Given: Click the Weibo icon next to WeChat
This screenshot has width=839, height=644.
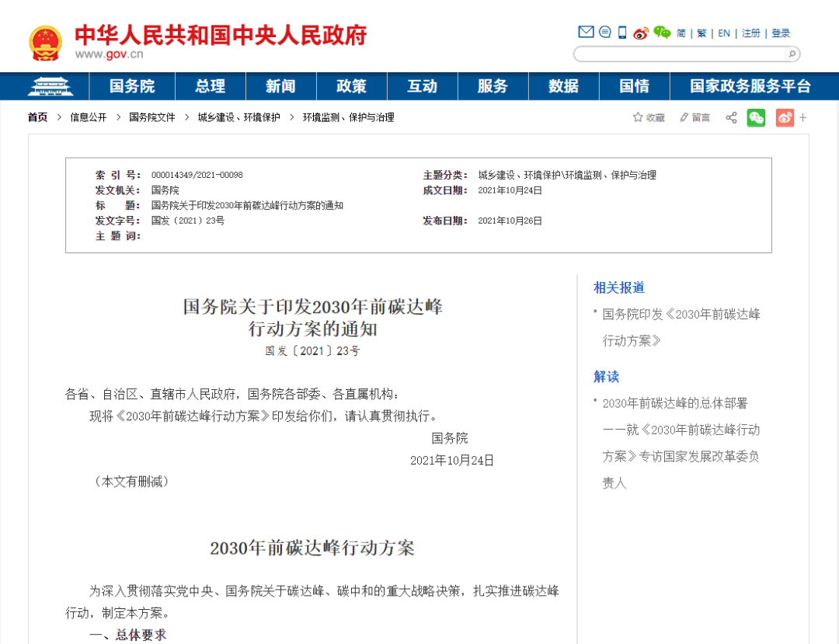Looking at the screenshot, I should tap(642, 32).
